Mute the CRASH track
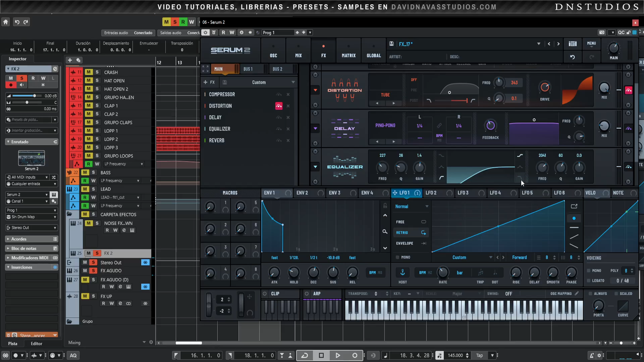644x362 pixels. [x=89, y=72]
